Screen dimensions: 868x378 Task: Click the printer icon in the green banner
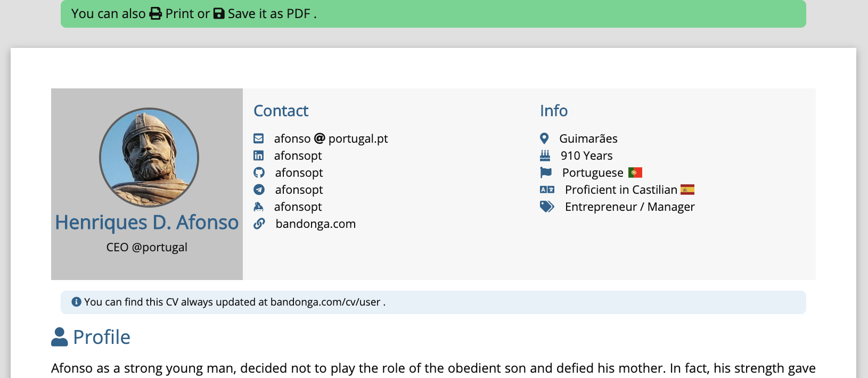point(155,13)
